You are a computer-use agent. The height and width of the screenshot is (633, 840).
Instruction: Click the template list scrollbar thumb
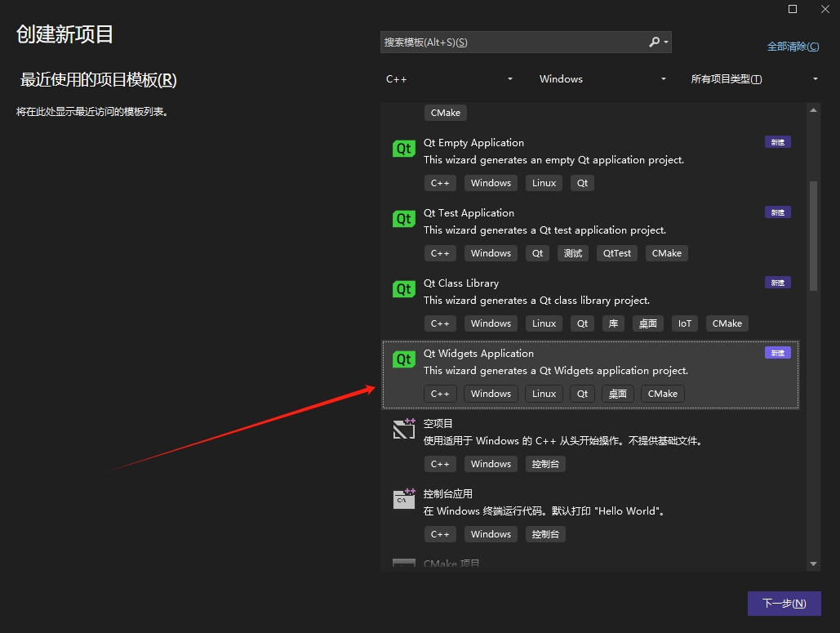(x=813, y=236)
